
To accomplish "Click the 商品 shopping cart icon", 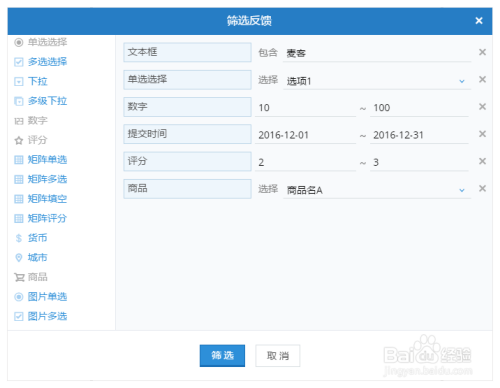I will tap(19, 277).
